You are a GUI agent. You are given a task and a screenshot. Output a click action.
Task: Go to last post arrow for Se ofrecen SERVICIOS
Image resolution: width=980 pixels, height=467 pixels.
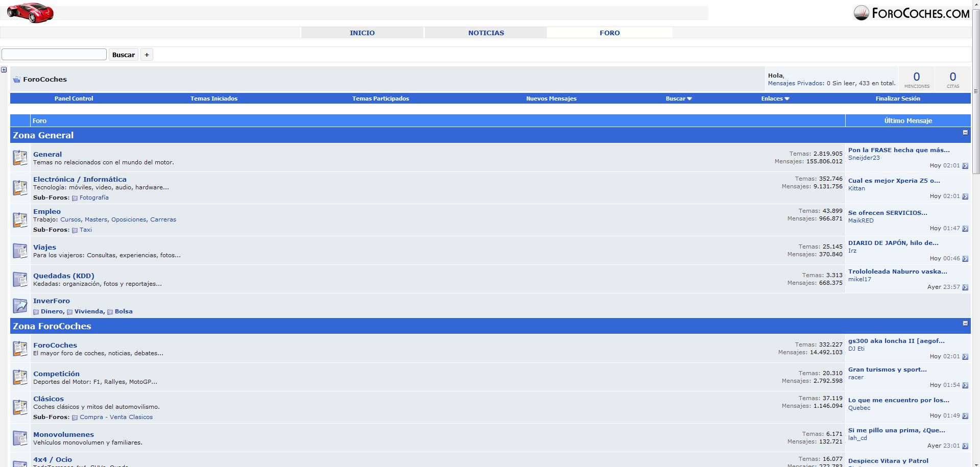965,229
